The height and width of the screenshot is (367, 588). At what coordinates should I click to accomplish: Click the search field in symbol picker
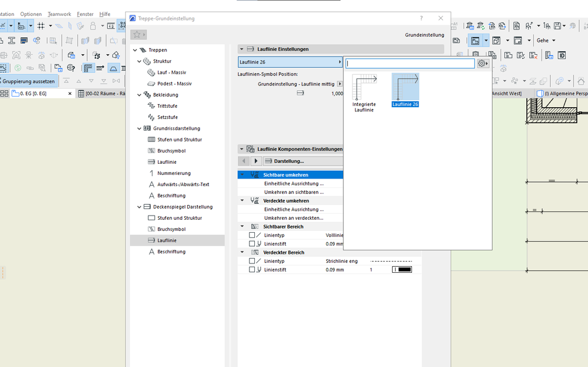pos(410,64)
